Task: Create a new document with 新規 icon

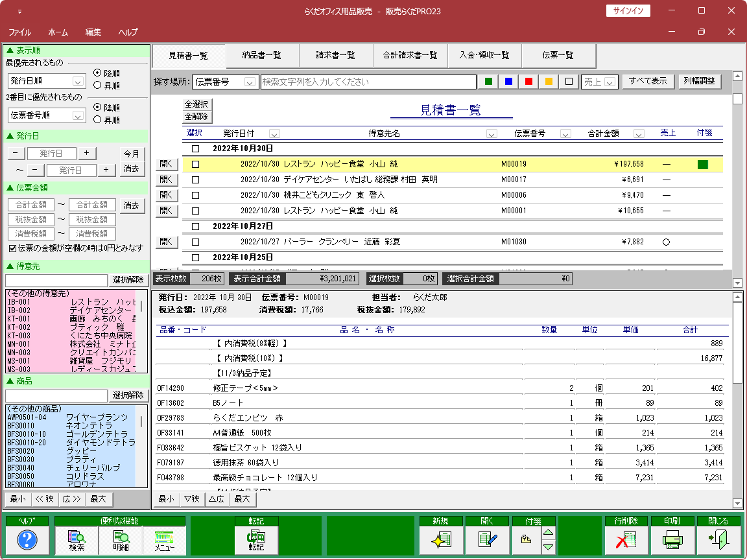Action: [441, 540]
